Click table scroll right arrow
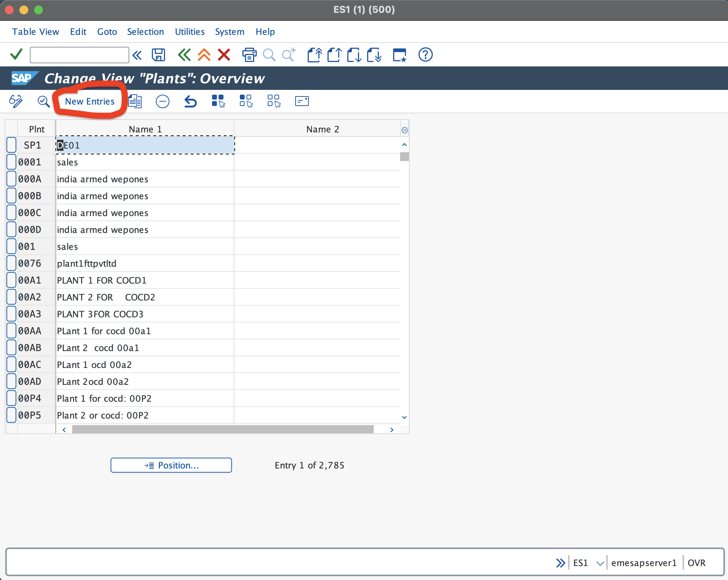This screenshot has height=580, width=728. (x=392, y=430)
